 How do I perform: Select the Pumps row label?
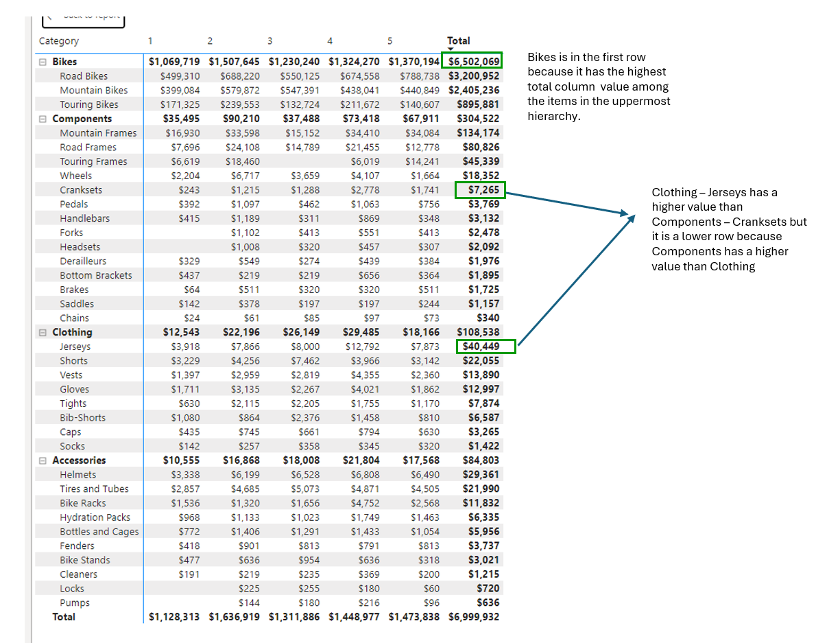(x=74, y=603)
